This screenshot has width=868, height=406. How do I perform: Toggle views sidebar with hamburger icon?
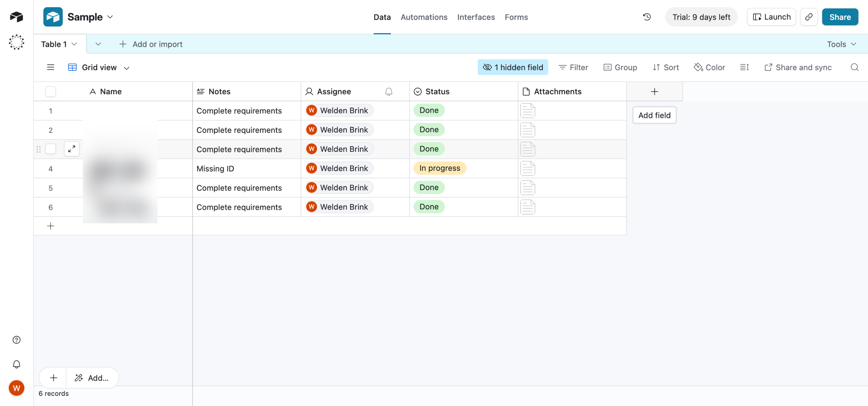[51, 67]
